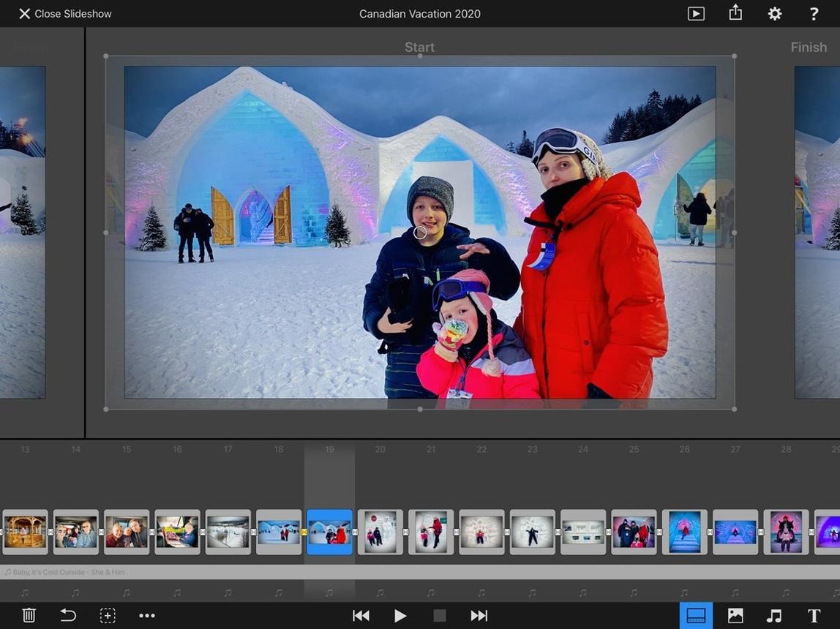
Task: Stop the slideshow playback
Action: pyautogui.click(x=439, y=616)
